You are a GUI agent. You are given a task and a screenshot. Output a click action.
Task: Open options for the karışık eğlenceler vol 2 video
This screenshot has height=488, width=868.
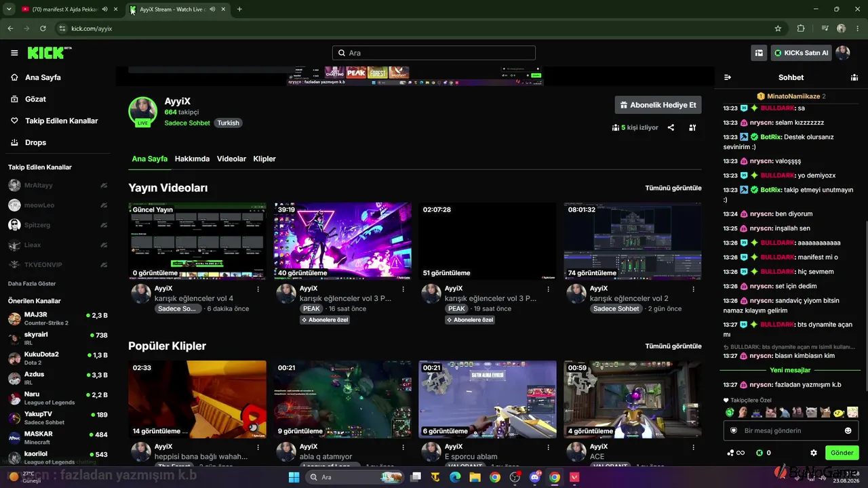click(x=694, y=289)
